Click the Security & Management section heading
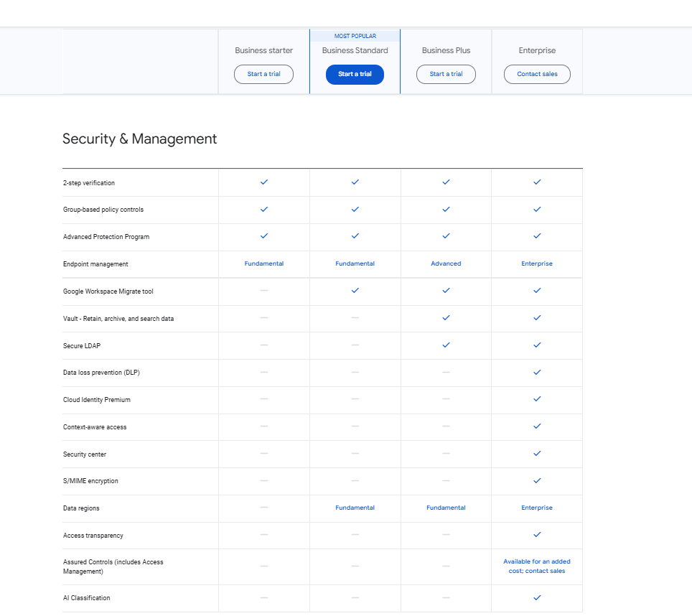 [140, 139]
